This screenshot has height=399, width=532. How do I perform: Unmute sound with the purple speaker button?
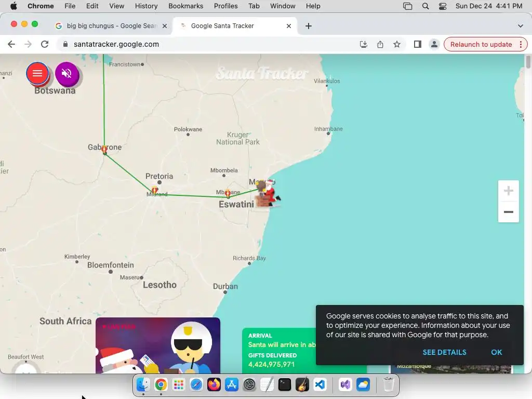pos(67,74)
